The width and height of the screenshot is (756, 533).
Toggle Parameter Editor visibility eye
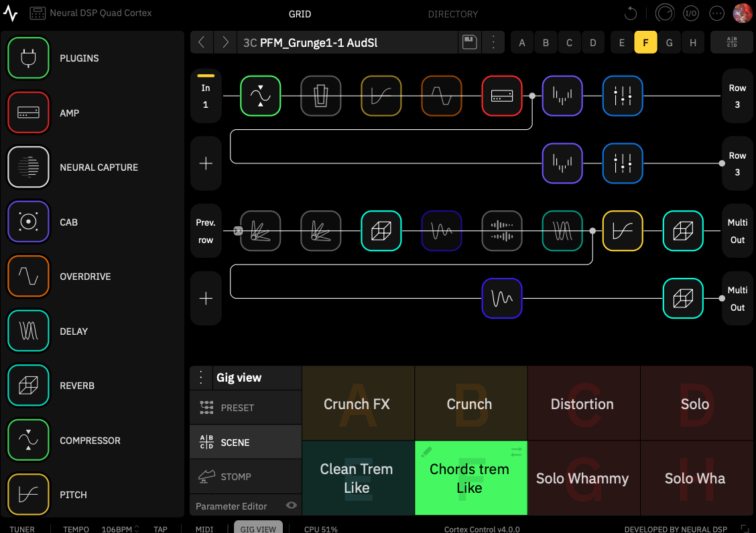[x=292, y=505]
